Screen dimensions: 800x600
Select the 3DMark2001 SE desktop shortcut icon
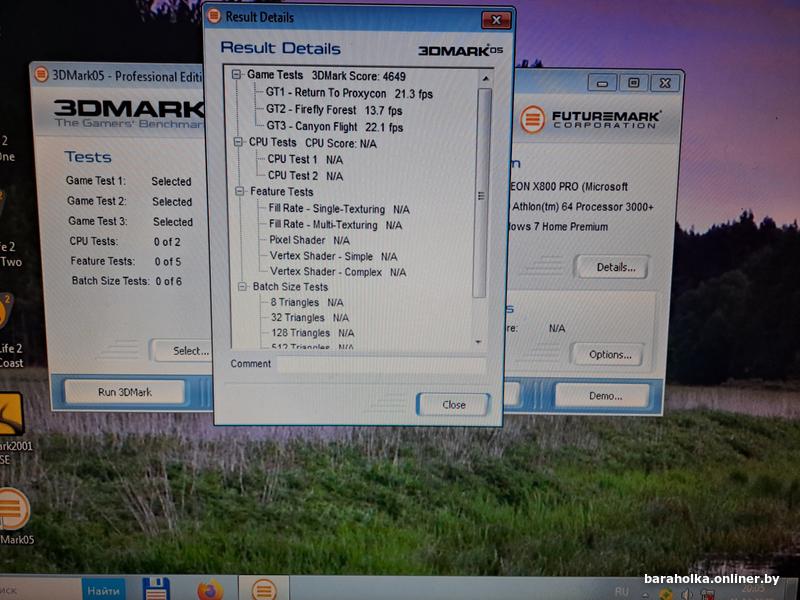pos(10,414)
